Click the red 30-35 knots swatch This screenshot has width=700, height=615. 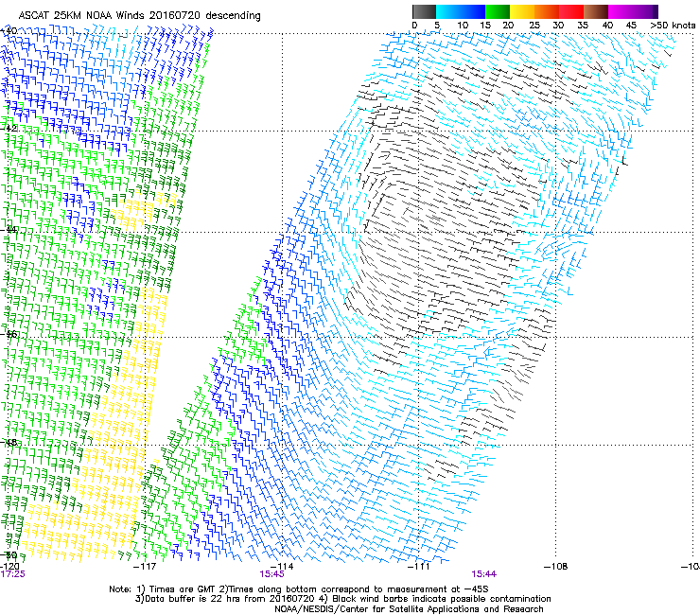[571, 11]
